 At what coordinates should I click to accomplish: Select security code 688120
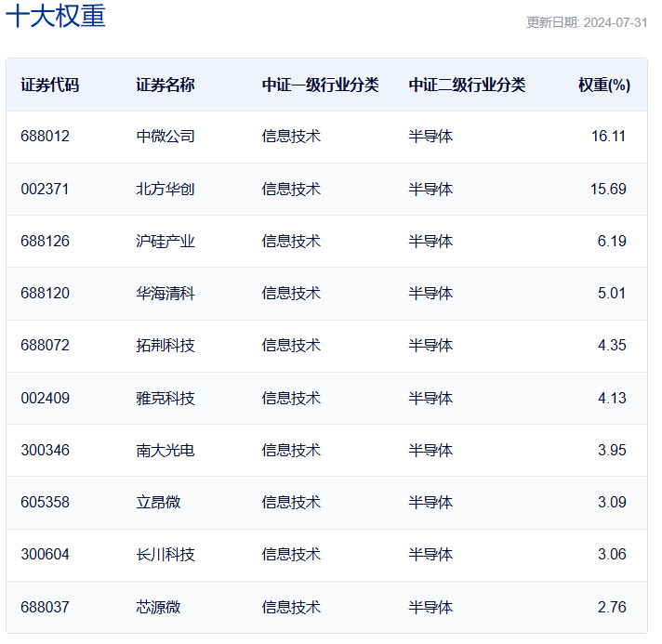click(46, 293)
